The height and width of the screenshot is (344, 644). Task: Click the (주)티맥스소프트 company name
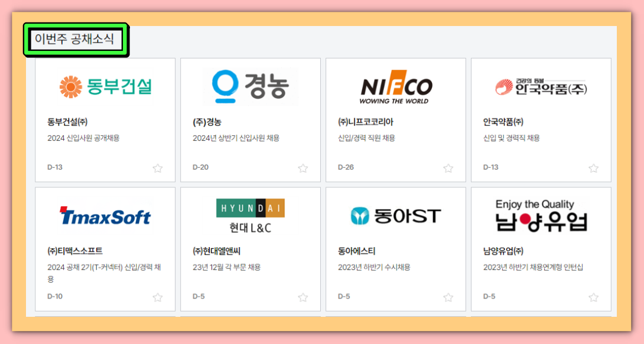pos(75,251)
